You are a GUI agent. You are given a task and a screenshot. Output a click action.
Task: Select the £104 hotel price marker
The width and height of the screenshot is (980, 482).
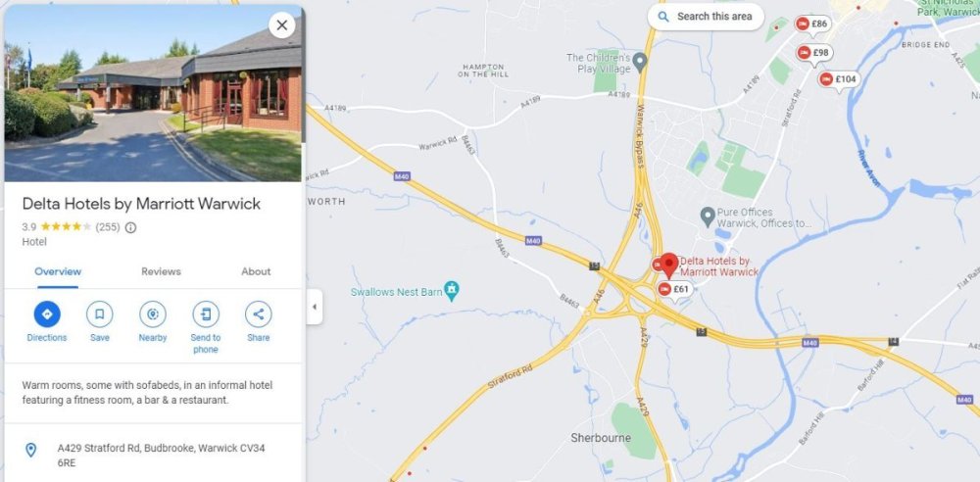(839, 80)
